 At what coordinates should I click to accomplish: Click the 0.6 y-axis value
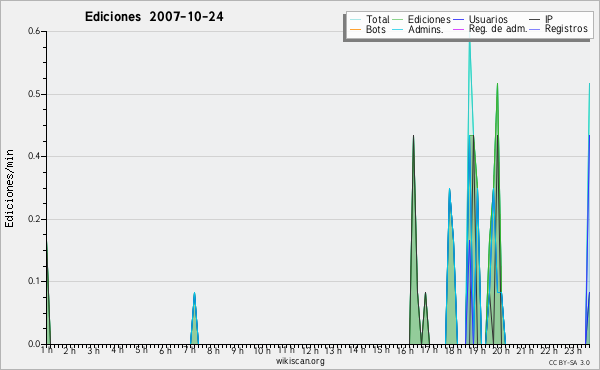tap(34, 31)
